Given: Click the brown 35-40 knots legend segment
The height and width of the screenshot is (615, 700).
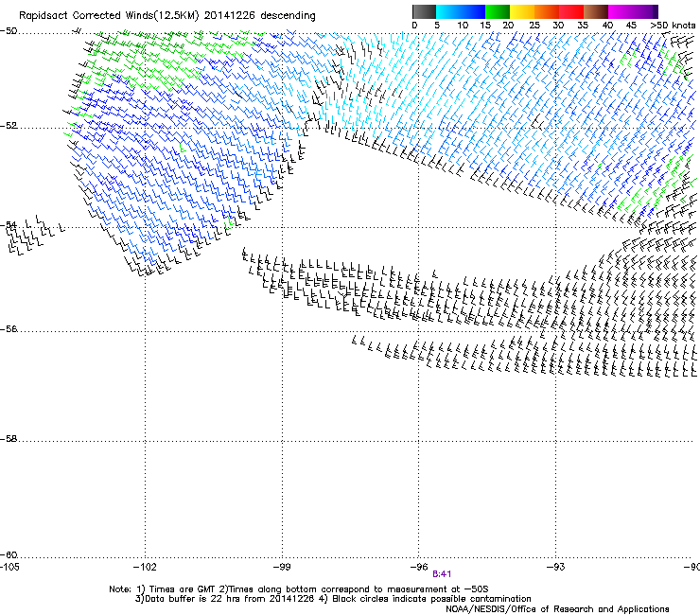Looking at the screenshot, I should 596,11.
